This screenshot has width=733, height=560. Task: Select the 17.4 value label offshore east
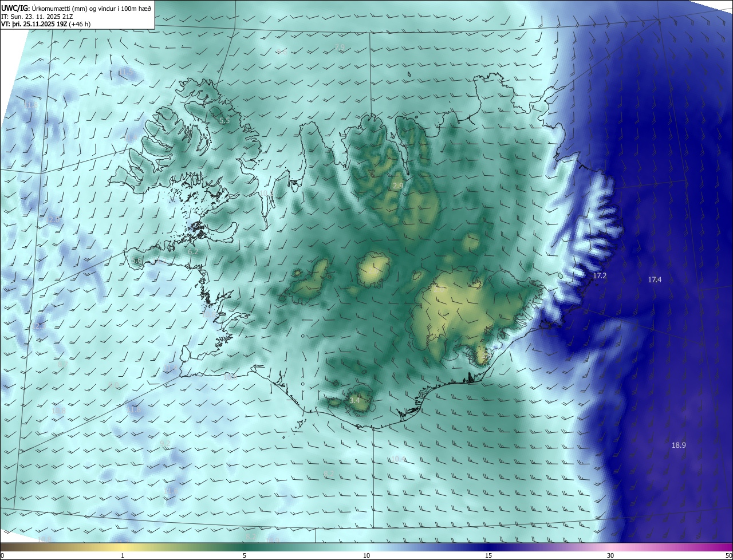(655, 279)
